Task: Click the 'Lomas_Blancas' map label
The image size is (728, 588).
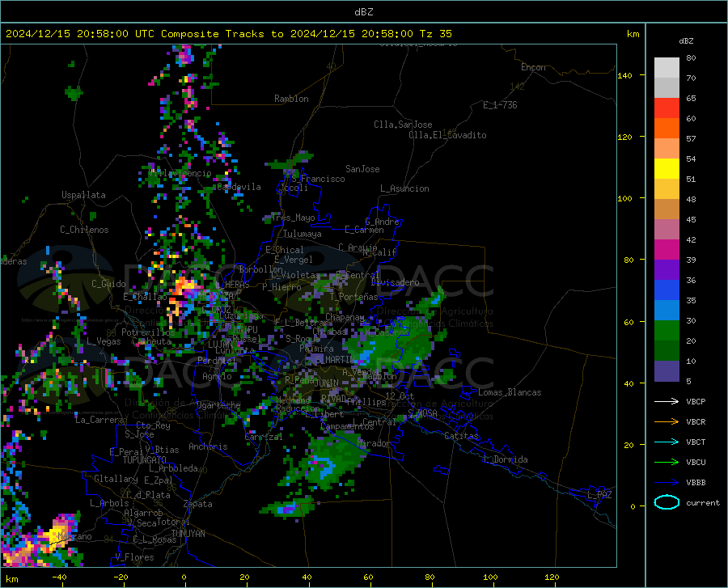Action: click(x=510, y=392)
